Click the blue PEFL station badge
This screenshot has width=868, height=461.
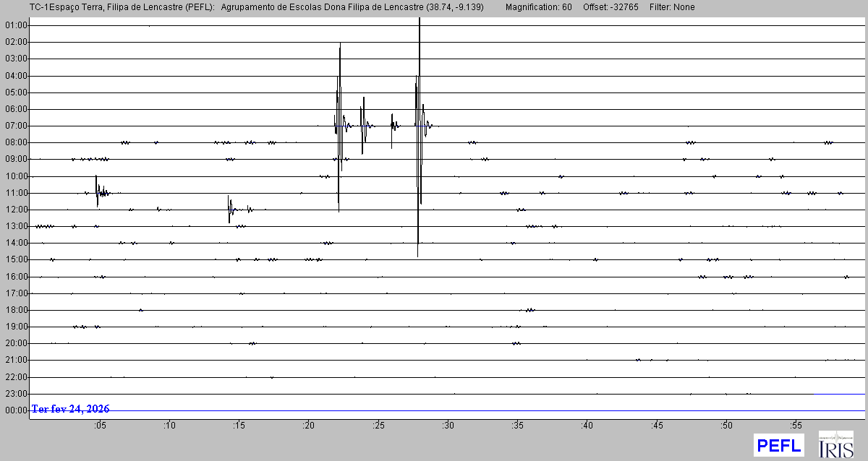click(x=778, y=445)
